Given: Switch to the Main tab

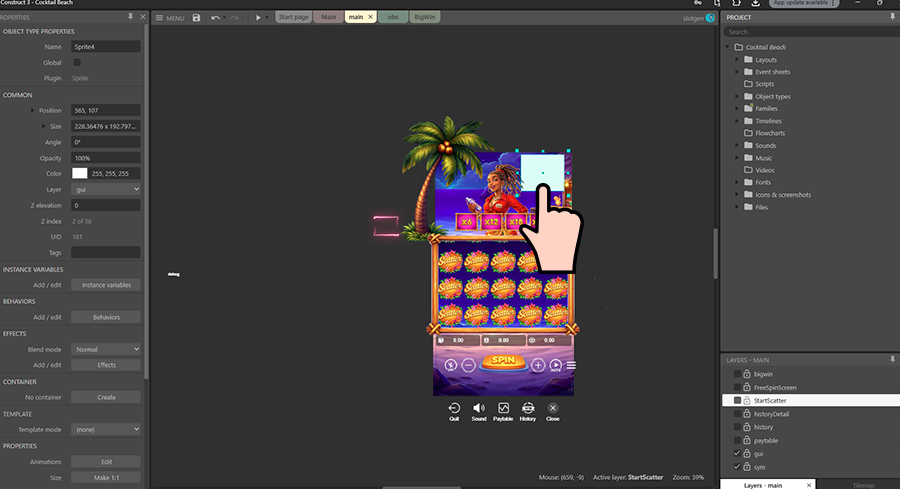Looking at the screenshot, I should [x=328, y=17].
